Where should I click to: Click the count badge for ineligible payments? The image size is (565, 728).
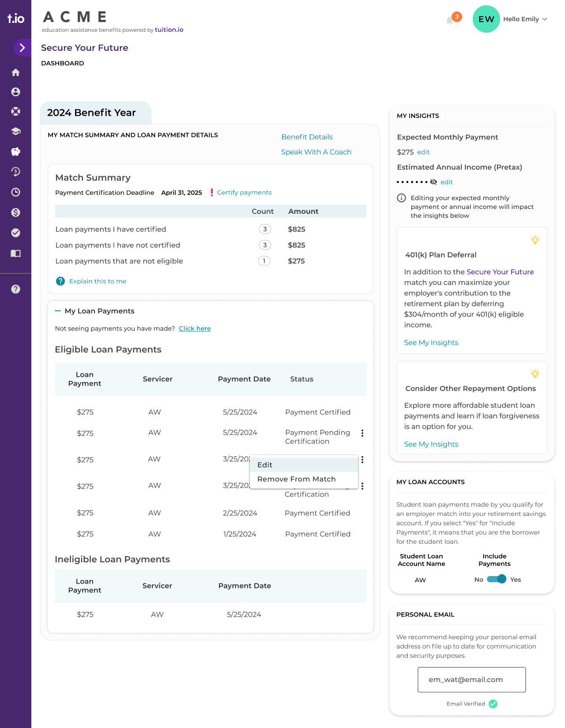click(264, 261)
